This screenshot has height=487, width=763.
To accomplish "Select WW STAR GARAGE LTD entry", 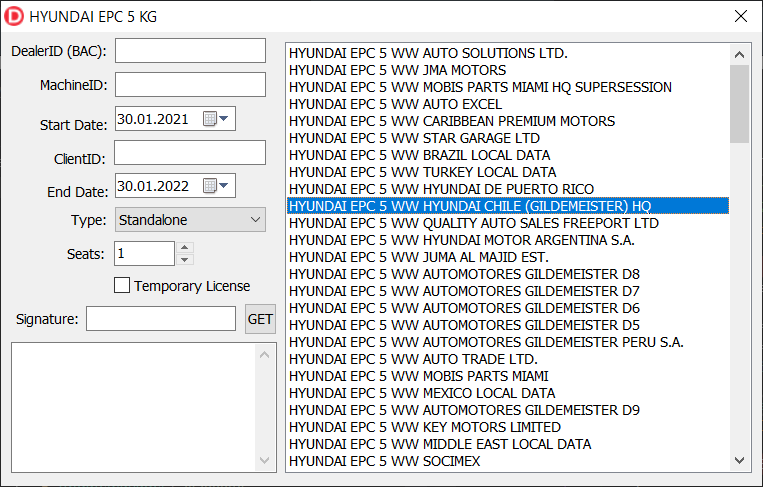I will coord(508,138).
